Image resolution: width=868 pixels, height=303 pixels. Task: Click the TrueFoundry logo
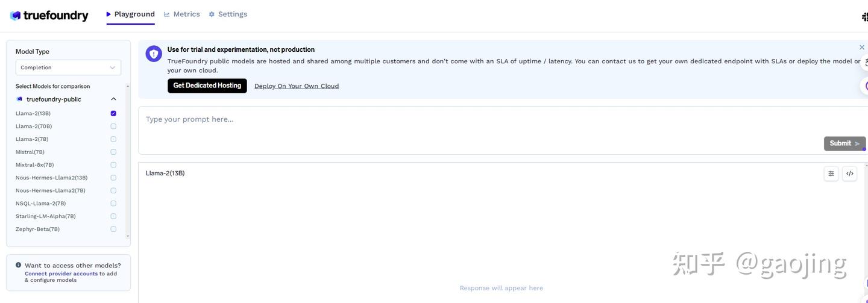pyautogui.click(x=49, y=16)
